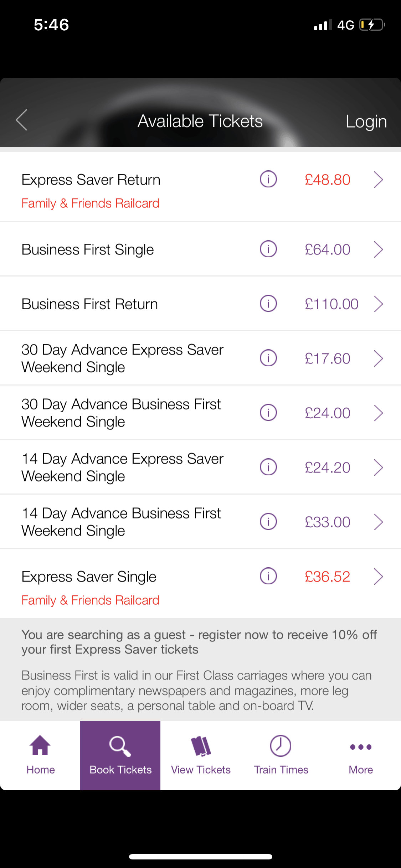Tap the More menu dots

tap(361, 747)
